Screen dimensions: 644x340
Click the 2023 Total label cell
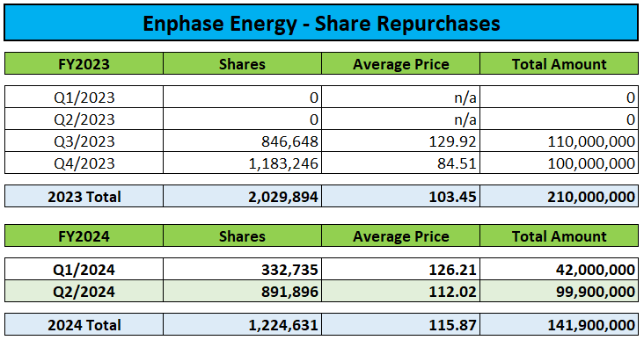[x=84, y=196]
